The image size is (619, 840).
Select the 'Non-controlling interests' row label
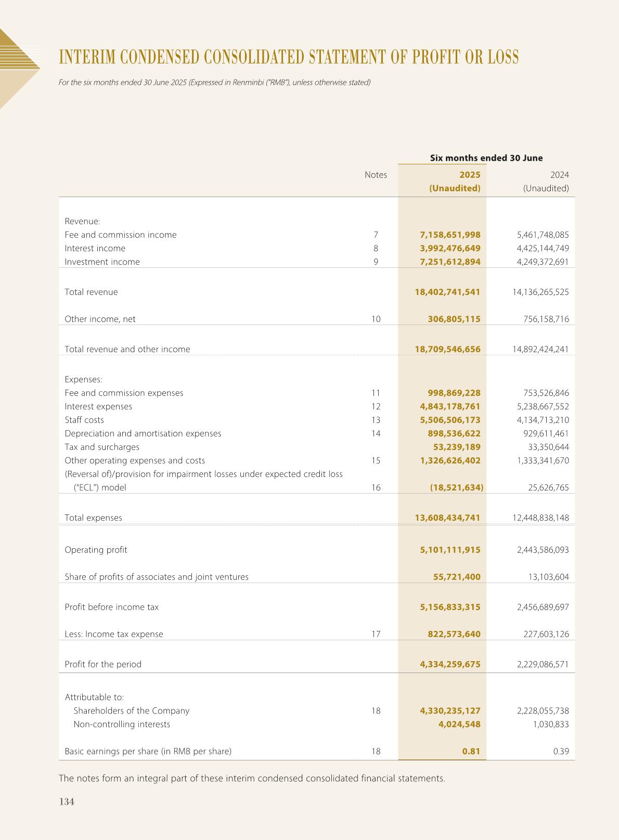(122, 725)
